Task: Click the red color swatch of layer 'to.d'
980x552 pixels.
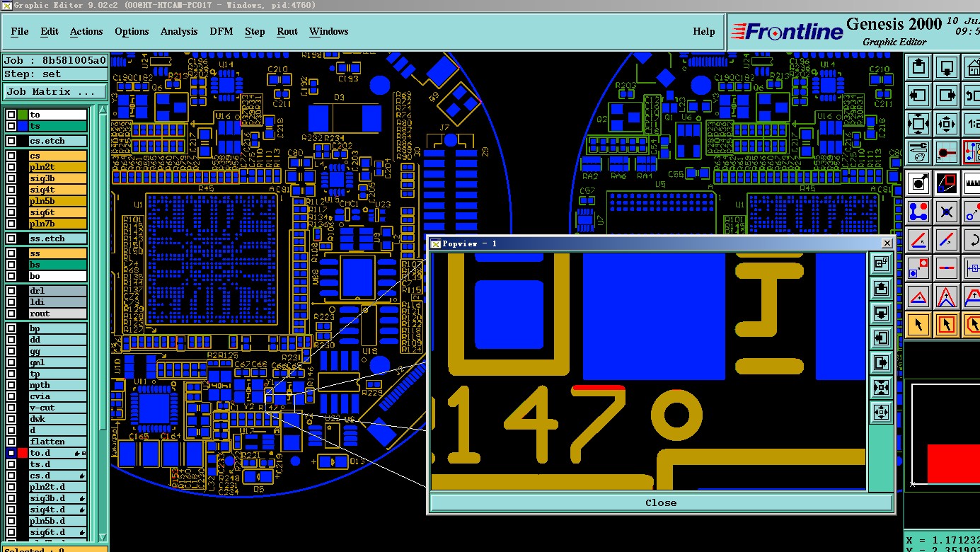Action: [x=23, y=453]
